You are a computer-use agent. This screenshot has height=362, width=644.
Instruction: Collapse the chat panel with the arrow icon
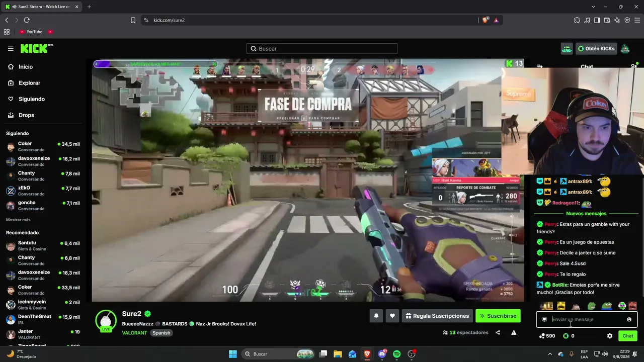(540, 66)
